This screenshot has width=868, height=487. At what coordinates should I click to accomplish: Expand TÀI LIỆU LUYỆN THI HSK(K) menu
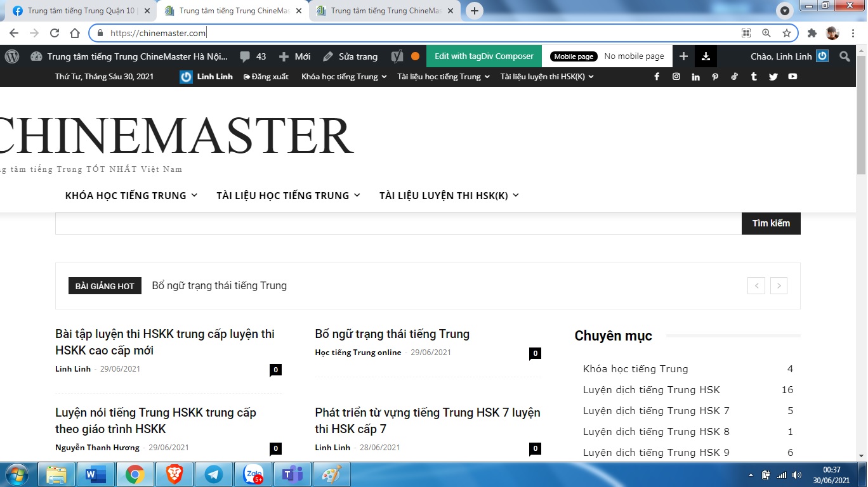[449, 195]
